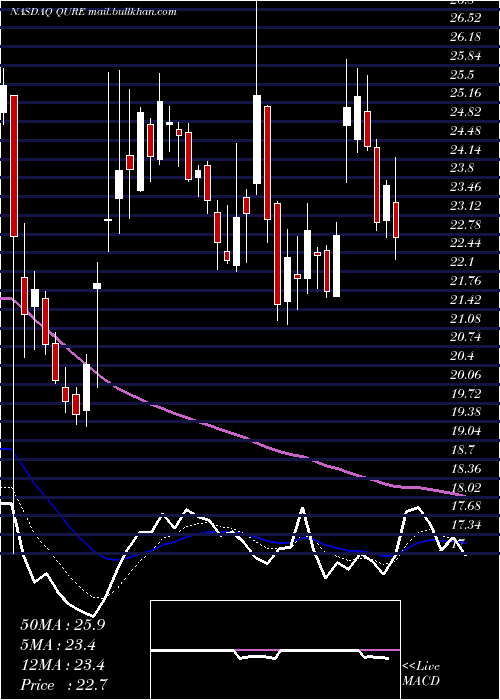Click the 18.36 price axis label
Image resolution: width=500 pixels, height=700 pixels.
tap(465, 468)
